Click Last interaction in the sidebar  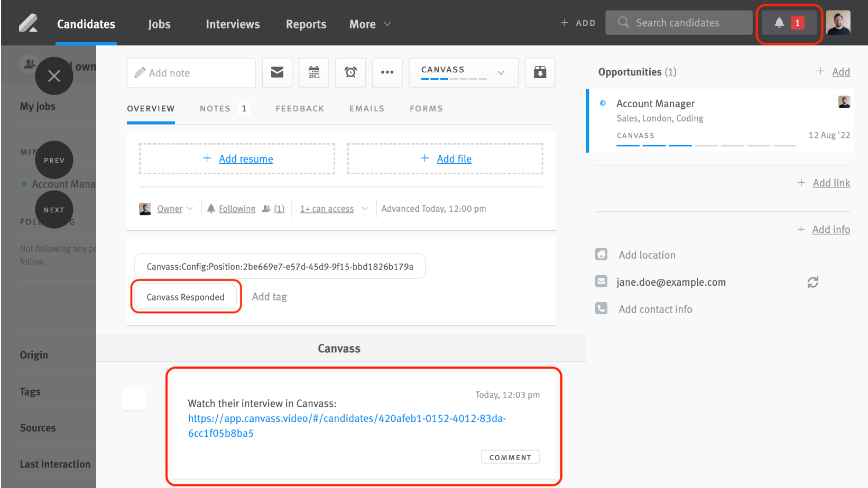55,464
